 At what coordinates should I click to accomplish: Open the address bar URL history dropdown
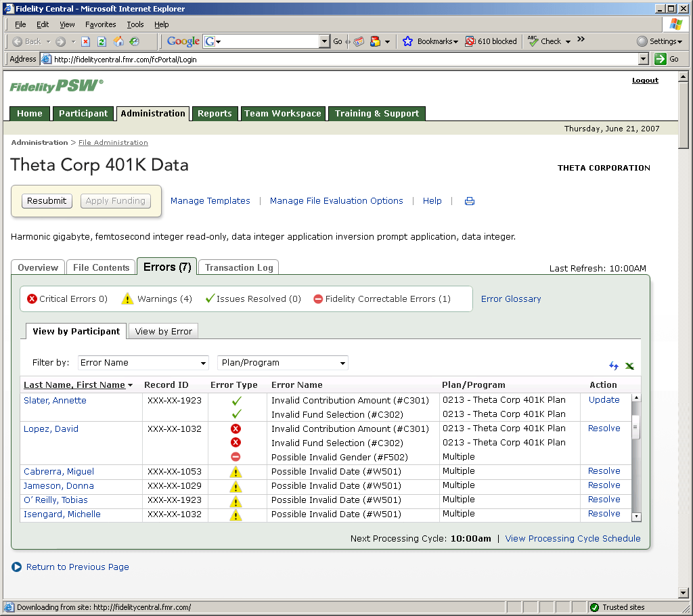pos(644,59)
